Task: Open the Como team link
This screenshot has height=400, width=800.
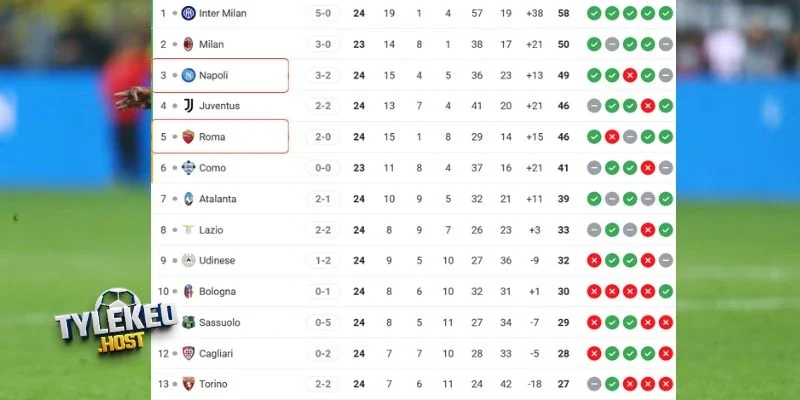Action: pyautogui.click(x=212, y=168)
